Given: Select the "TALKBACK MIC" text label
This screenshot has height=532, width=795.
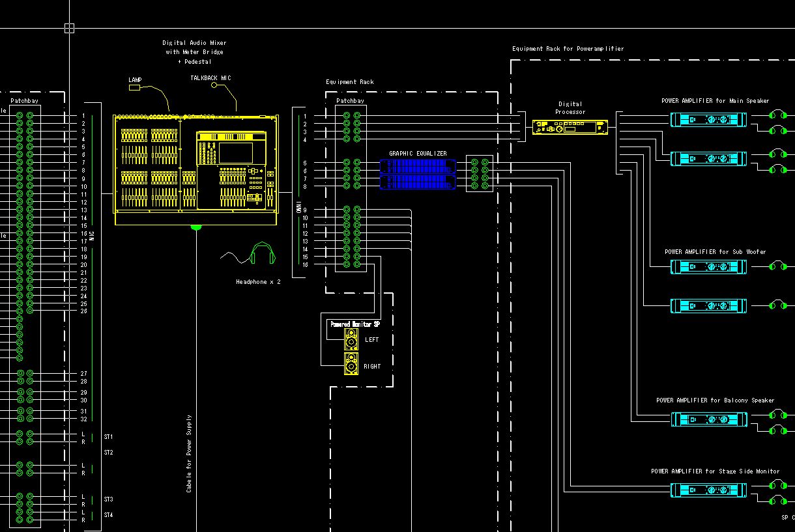Looking at the screenshot, I should tap(210, 78).
